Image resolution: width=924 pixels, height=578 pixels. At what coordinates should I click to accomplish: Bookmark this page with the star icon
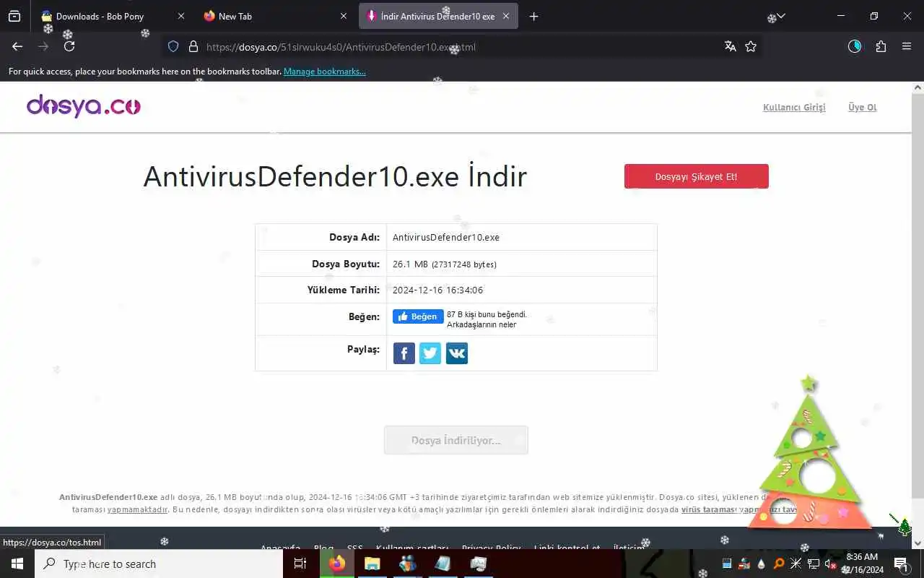click(x=751, y=46)
